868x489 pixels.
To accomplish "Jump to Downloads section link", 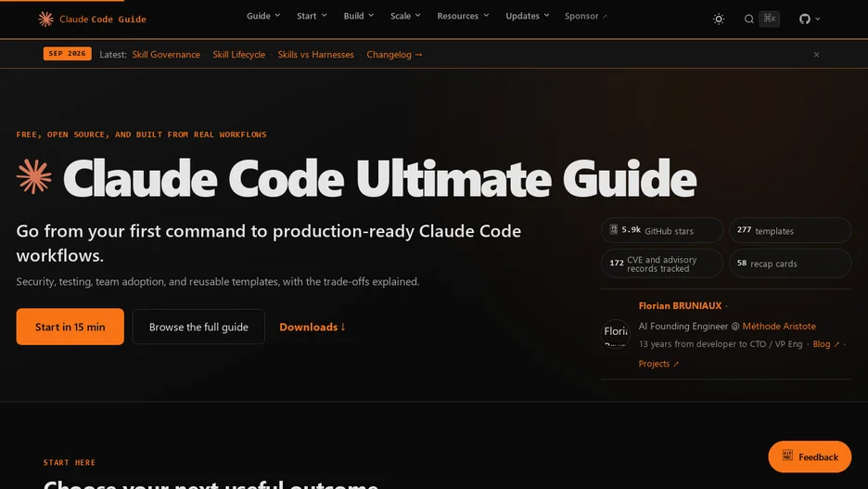I will click(x=313, y=327).
